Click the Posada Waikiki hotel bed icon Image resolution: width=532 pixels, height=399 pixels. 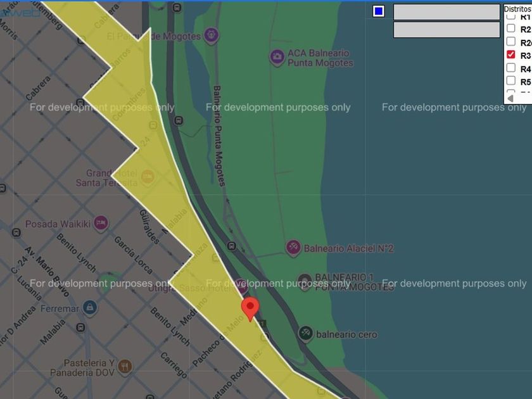click(x=101, y=224)
